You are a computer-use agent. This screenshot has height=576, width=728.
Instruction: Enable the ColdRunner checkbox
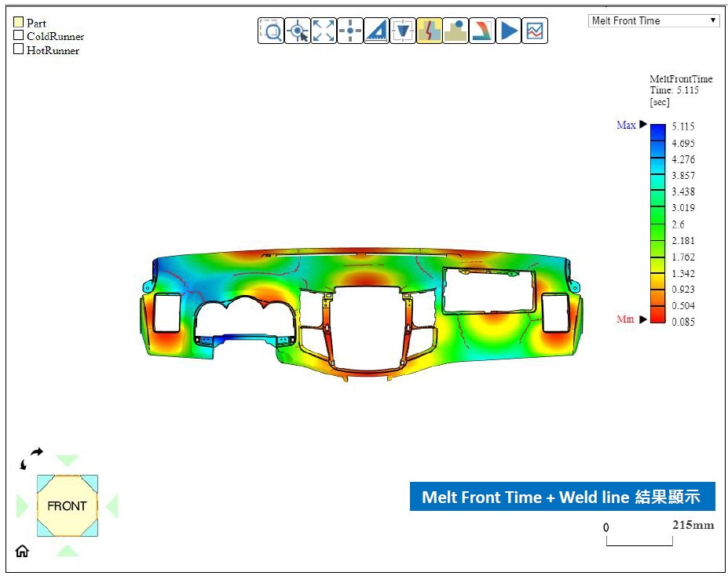click(x=19, y=36)
